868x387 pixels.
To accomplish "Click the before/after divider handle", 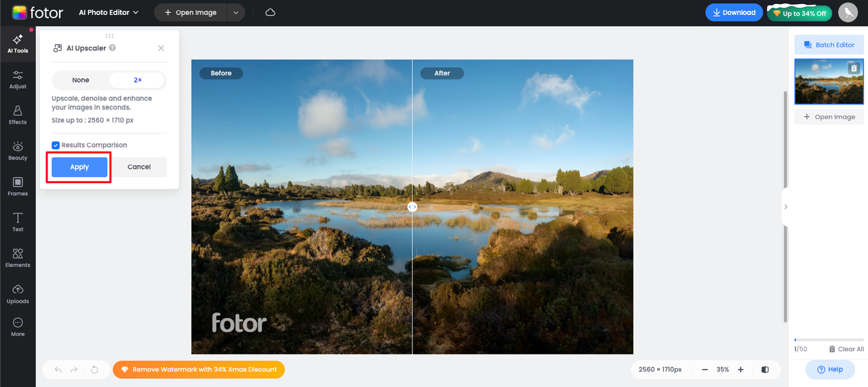I will 412,207.
